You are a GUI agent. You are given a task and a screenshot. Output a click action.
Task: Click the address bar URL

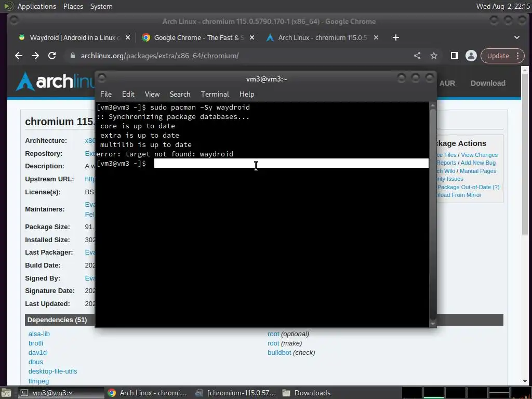click(159, 56)
